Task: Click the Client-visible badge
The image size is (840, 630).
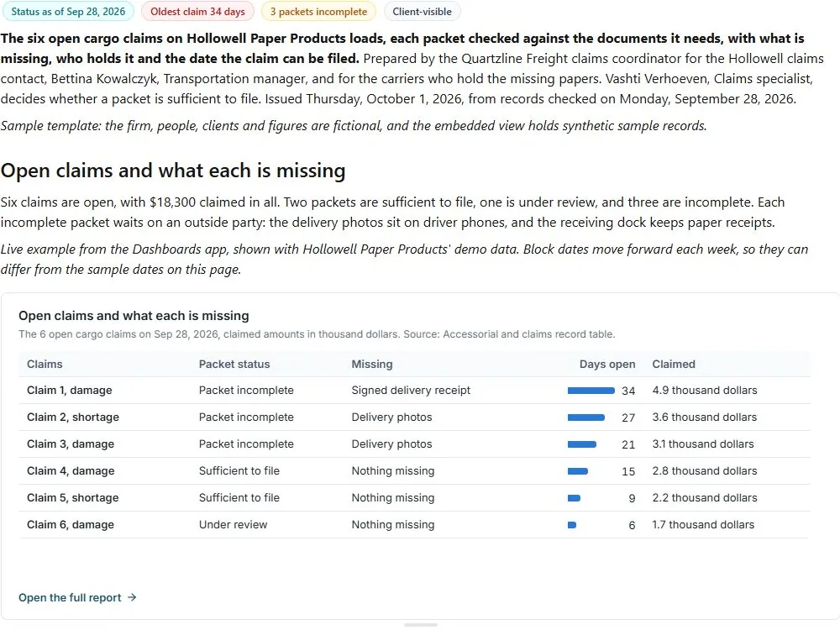Action: [423, 12]
